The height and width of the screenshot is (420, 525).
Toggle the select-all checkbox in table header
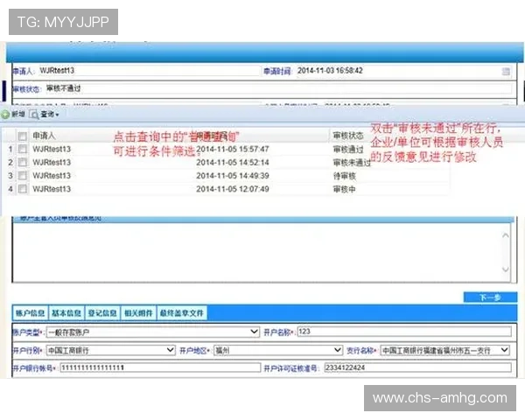click(23, 136)
